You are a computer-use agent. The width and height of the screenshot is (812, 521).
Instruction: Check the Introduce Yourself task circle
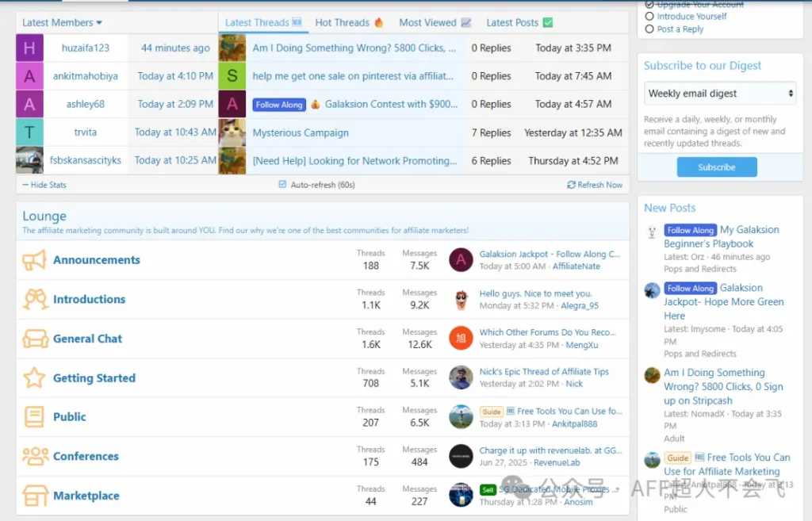[649, 16]
